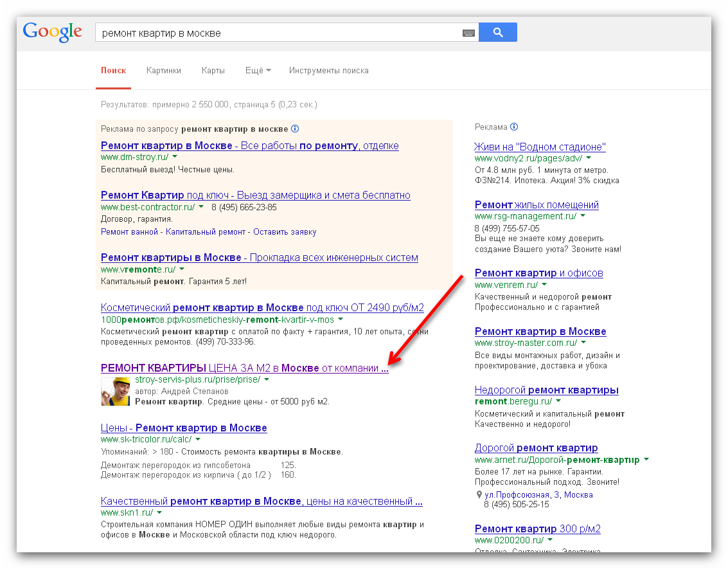Expand arrow next to www.rsg-management.ru/

point(583,216)
